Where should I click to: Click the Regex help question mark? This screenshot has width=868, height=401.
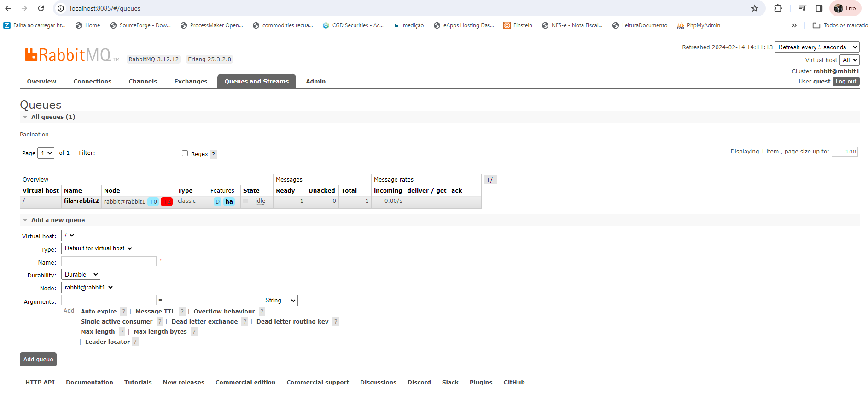click(x=213, y=154)
